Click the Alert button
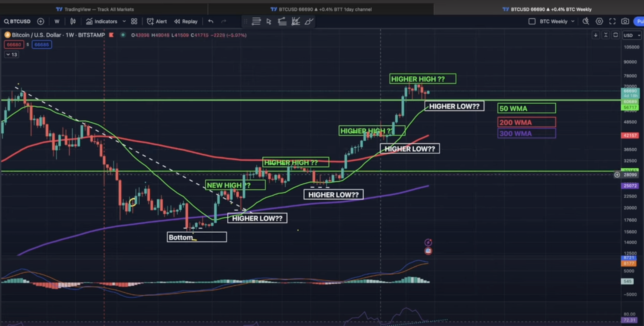 (x=157, y=21)
